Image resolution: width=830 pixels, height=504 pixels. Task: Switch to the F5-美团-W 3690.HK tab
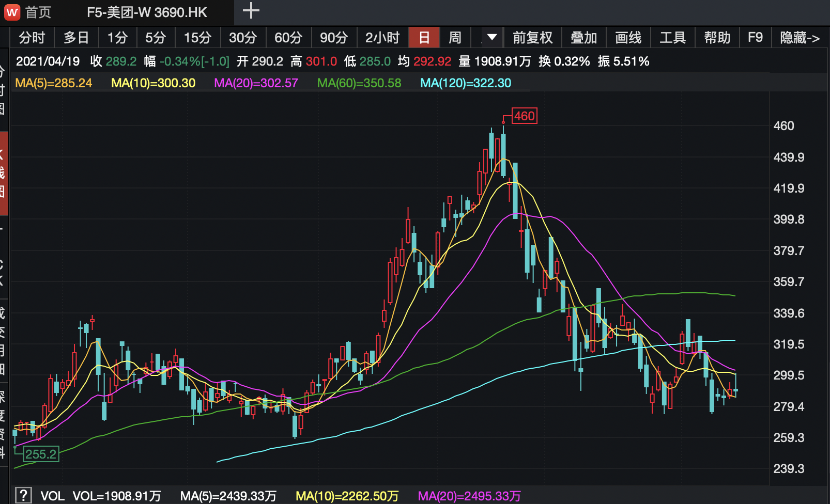[147, 12]
